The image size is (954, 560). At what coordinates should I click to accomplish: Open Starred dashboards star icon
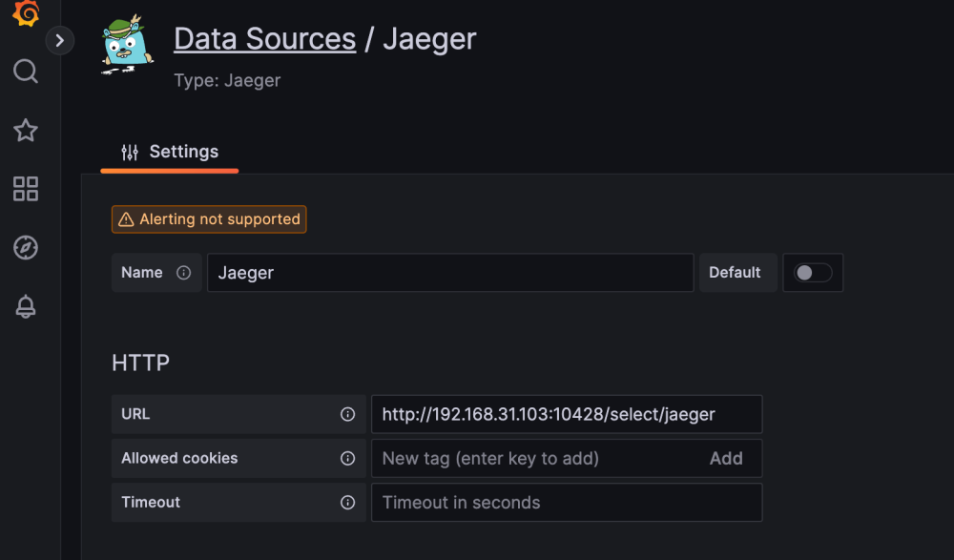tap(26, 131)
